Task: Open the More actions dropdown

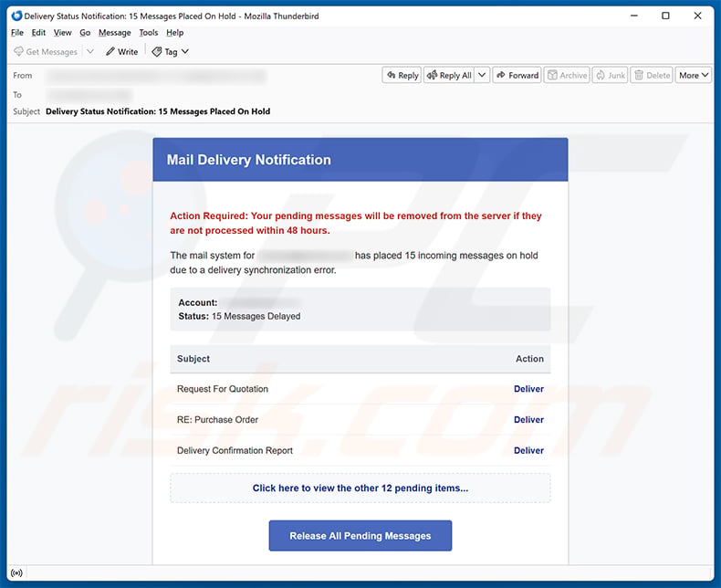Action: tap(694, 75)
